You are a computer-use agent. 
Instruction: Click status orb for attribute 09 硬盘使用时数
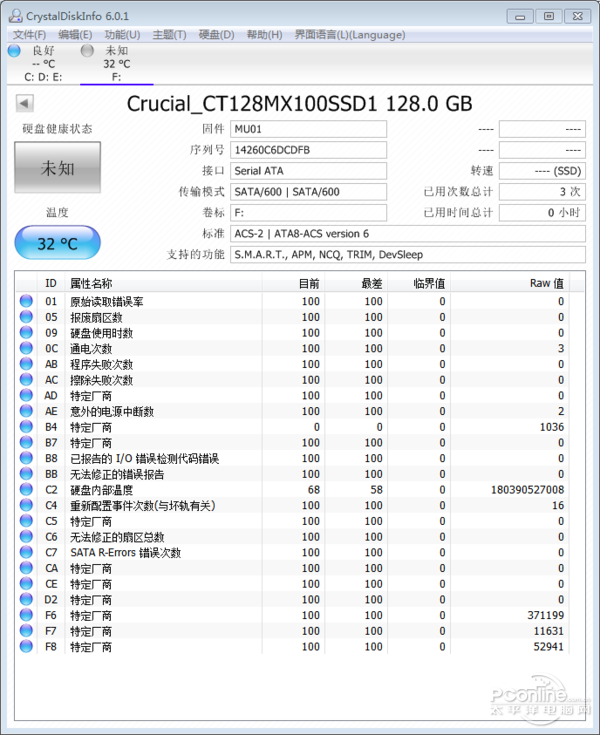pos(26,332)
